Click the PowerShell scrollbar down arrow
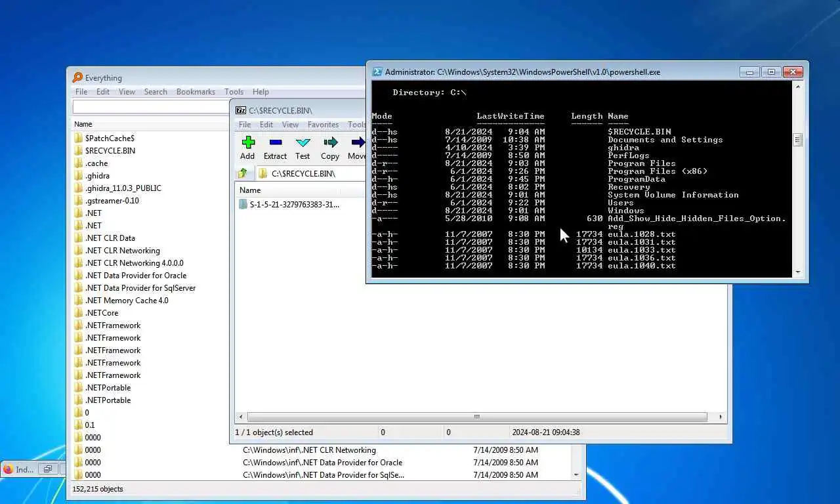 pos(798,272)
